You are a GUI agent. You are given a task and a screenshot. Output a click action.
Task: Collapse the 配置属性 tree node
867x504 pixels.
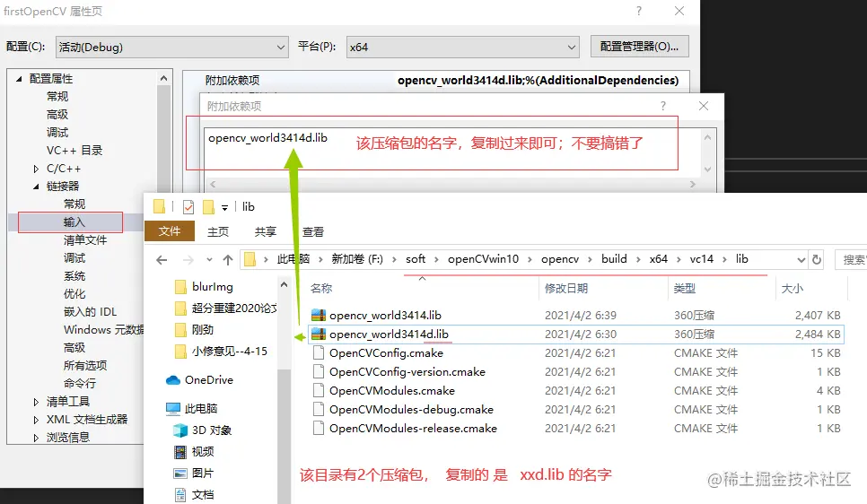coord(19,79)
